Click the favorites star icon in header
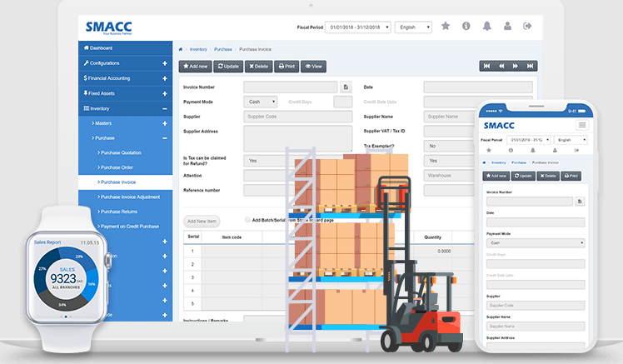This screenshot has width=623, height=364. click(x=446, y=26)
